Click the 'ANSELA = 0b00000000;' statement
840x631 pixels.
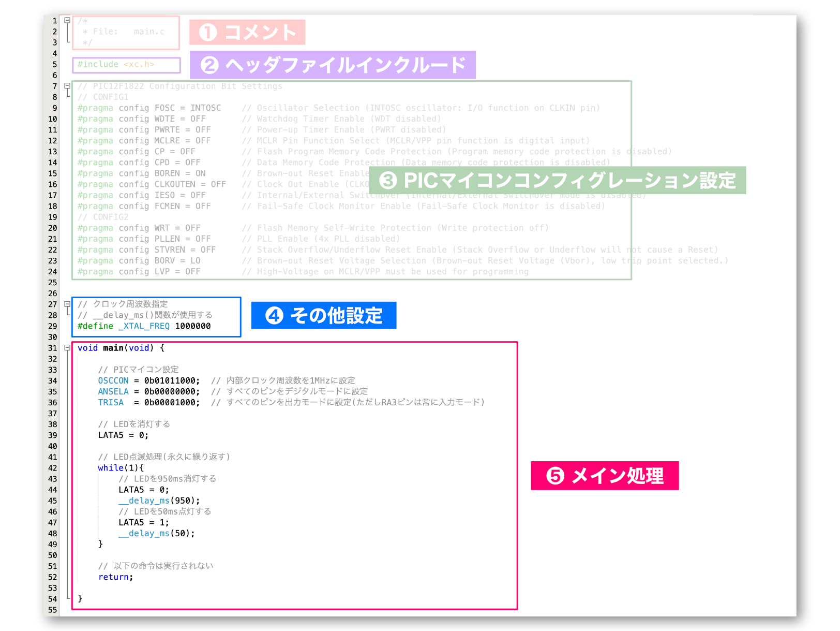tap(149, 391)
